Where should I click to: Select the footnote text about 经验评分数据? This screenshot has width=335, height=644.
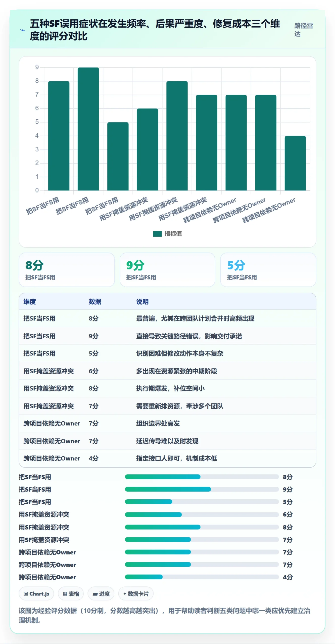tap(164, 615)
